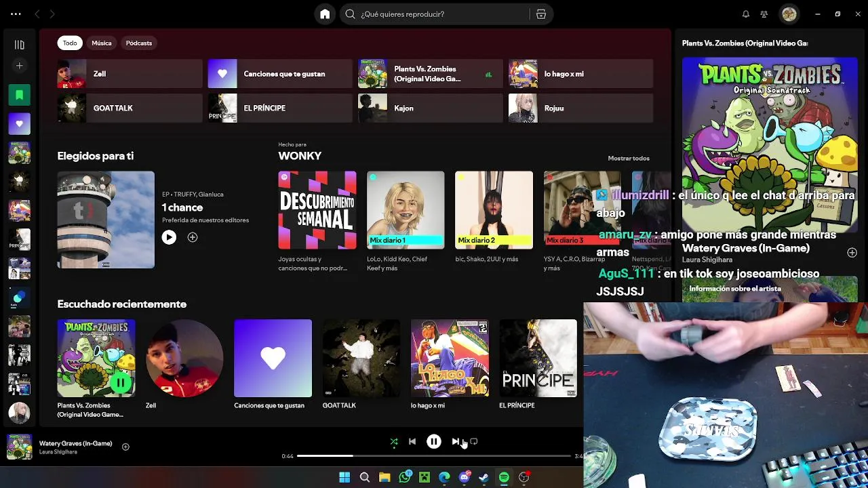Play the 1 chance EP

coord(169,237)
